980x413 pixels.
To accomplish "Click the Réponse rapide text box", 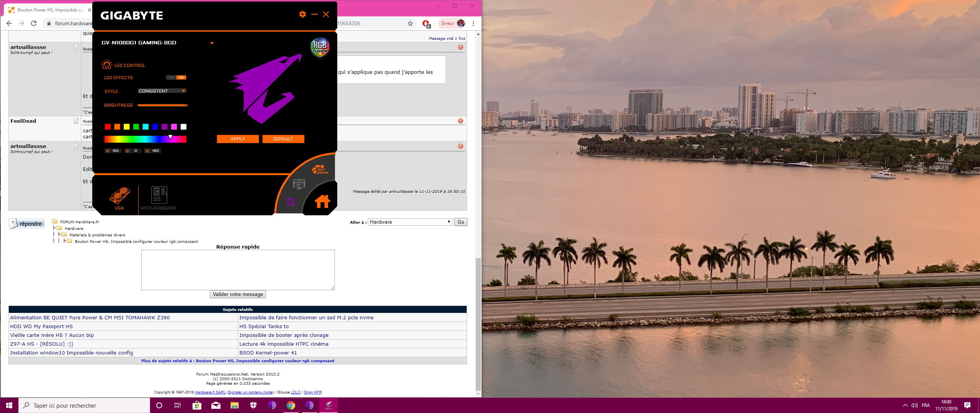I will coord(238,270).
